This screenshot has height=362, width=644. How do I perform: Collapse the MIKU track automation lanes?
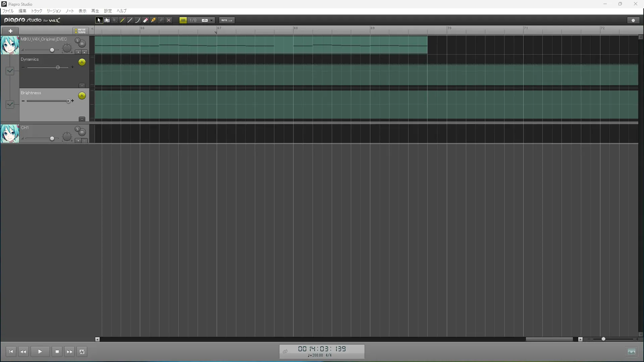[x=85, y=52]
